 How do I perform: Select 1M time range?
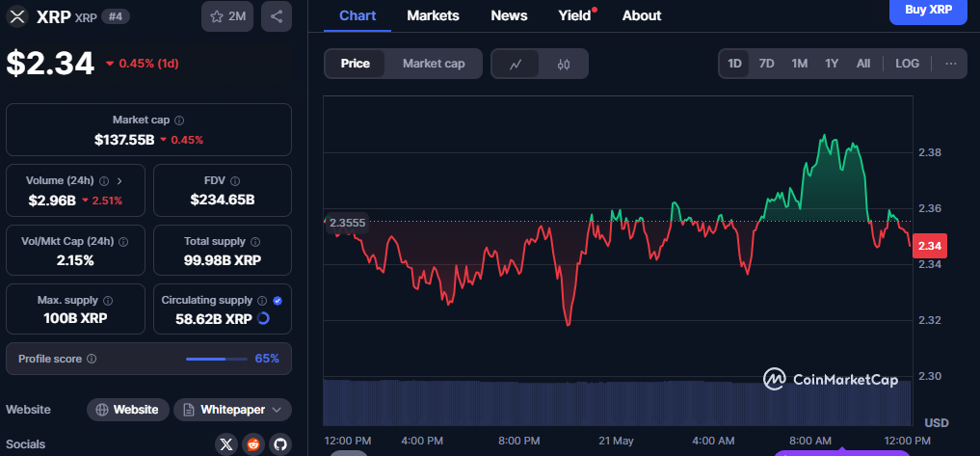(800, 64)
